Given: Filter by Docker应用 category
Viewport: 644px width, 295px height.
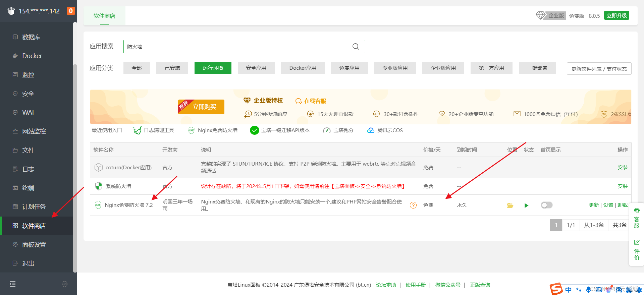Looking at the screenshot, I should (303, 68).
